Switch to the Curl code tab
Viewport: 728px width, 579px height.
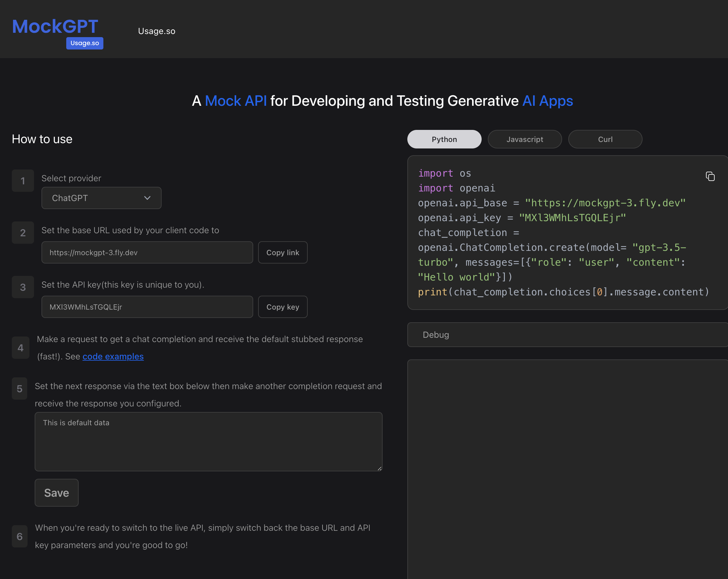(605, 139)
